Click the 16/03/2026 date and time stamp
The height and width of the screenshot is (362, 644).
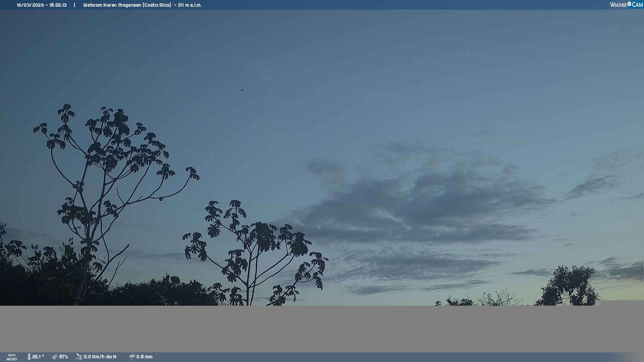(x=42, y=5)
